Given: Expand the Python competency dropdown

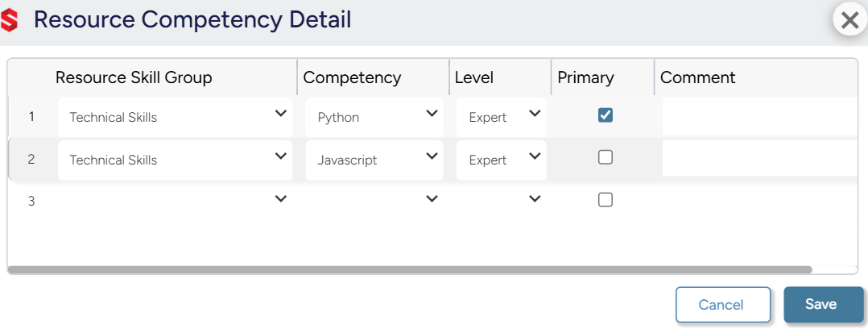Looking at the screenshot, I should (x=374, y=117).
